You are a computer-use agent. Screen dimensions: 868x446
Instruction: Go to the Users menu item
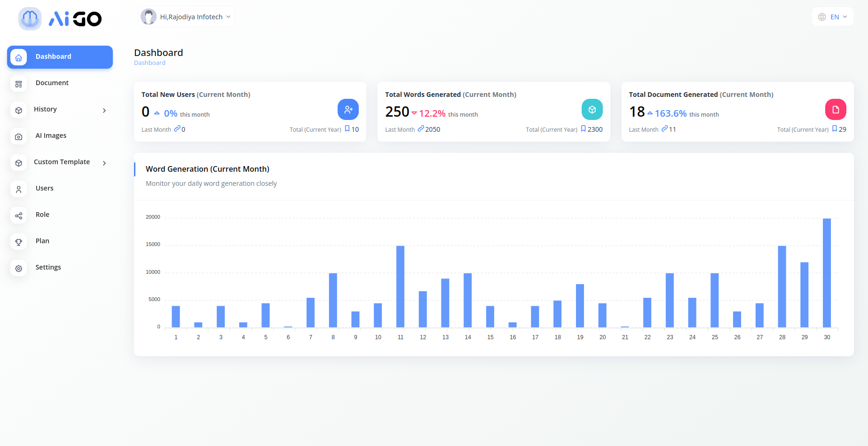pyautogui.click(x=44, y=188)
